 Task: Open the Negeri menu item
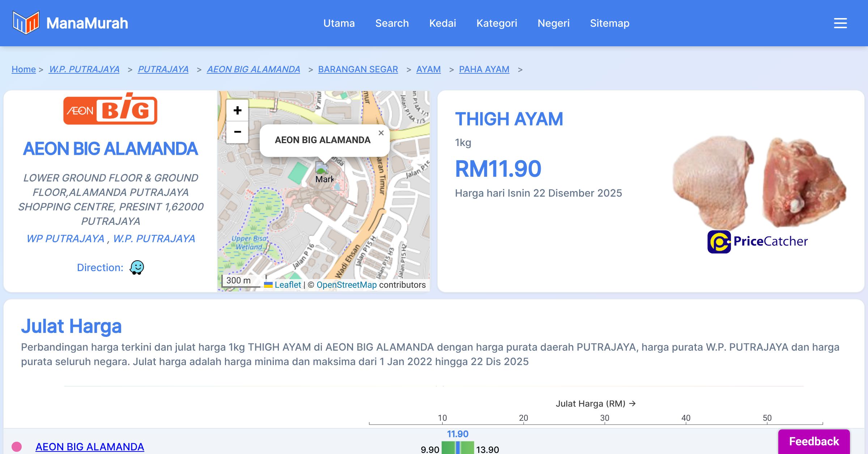553,23
